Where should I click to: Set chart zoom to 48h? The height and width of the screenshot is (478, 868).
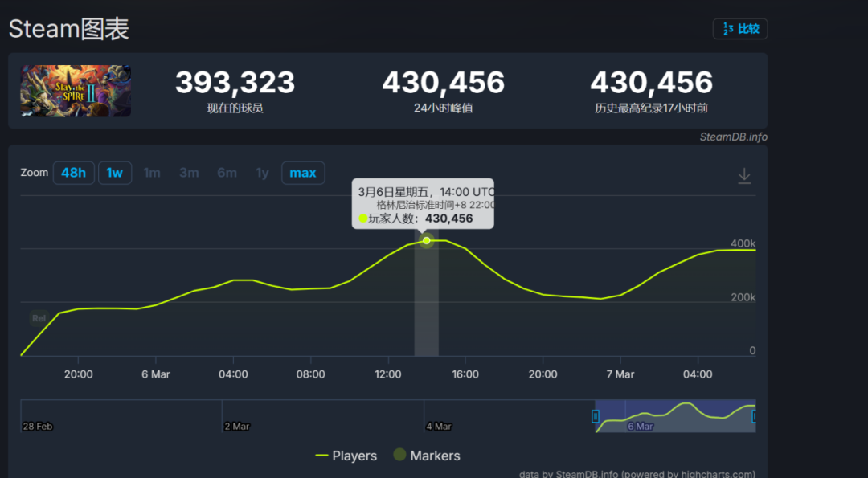point(74,173)
